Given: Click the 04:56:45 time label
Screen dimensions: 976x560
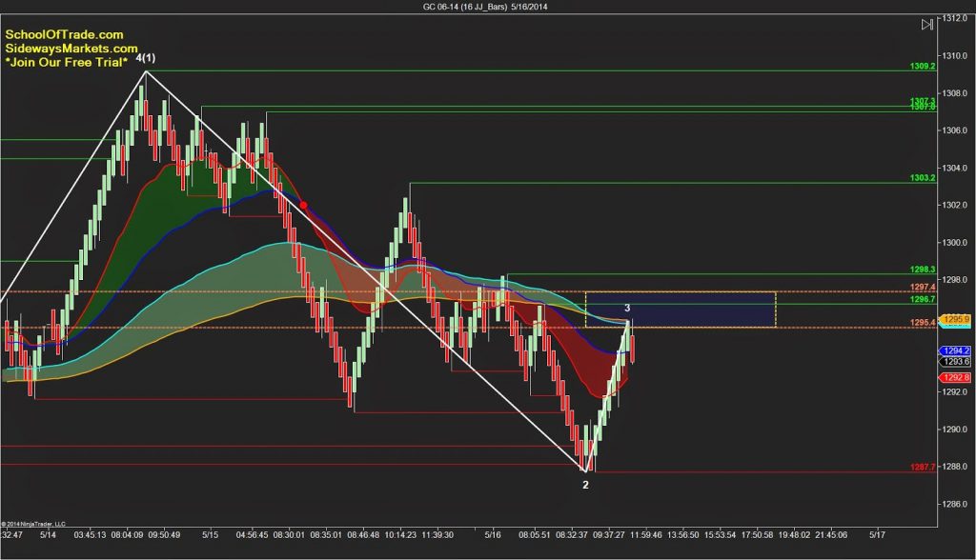Looking at the screenshot, I should tap(252, 534).
